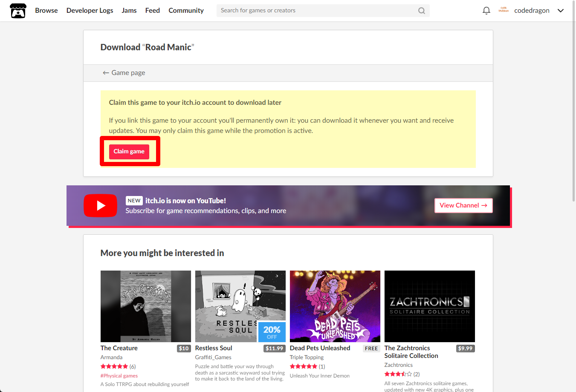Return to Game page link
The width and height of the screenshot is (576, 392).
coord(124,73)
